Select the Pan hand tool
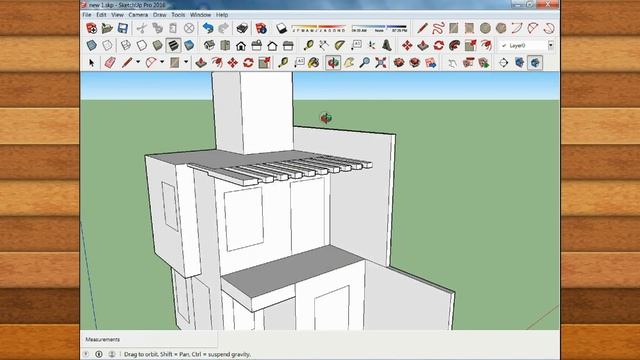 [x=349, y=63]
